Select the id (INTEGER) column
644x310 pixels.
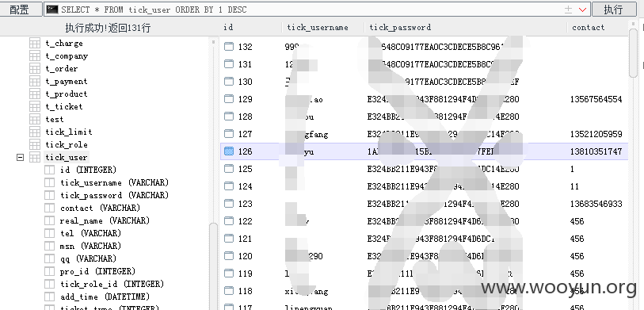pyautogui.click(x=88, y=170)
